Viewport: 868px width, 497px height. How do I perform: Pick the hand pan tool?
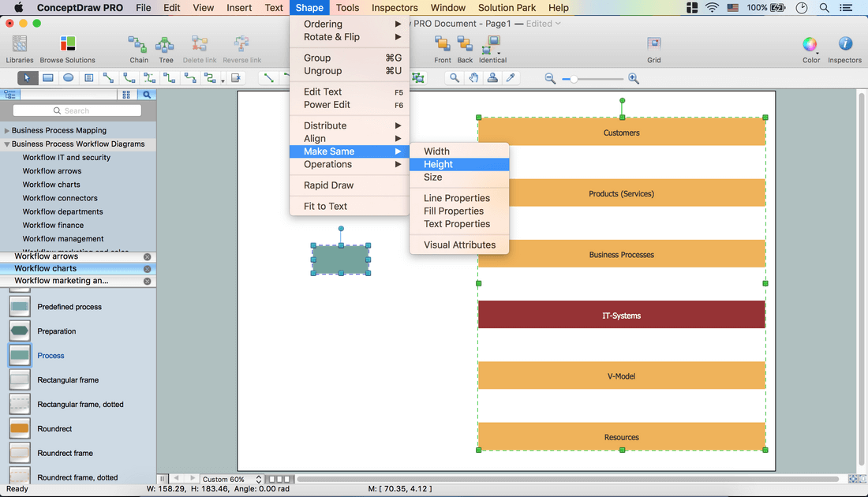coord(473,78)
